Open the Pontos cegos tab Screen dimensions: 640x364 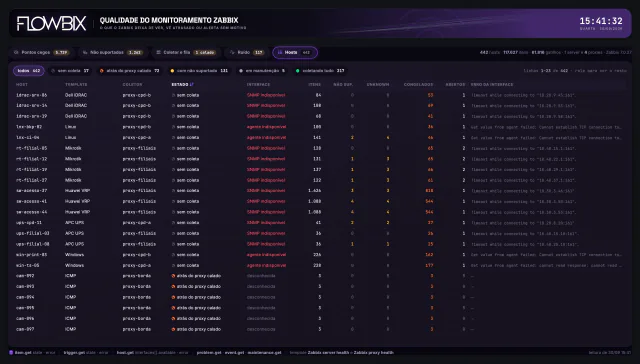pyautogui.click(x=41, y=52)
